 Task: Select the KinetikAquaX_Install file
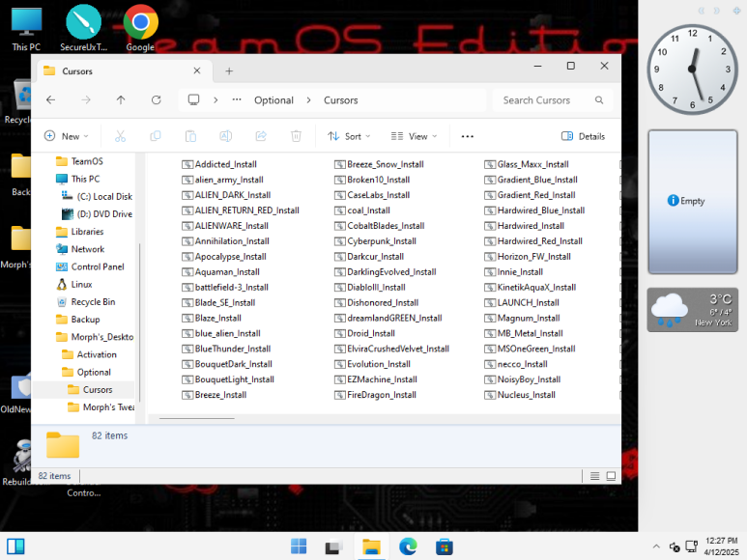531,288
